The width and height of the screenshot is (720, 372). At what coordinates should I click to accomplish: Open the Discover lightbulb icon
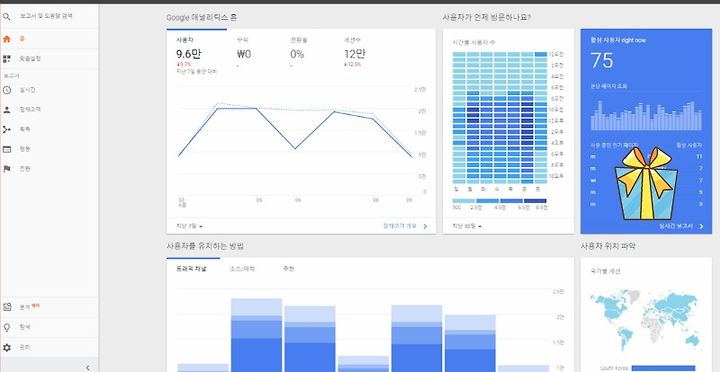pos(6,327)
